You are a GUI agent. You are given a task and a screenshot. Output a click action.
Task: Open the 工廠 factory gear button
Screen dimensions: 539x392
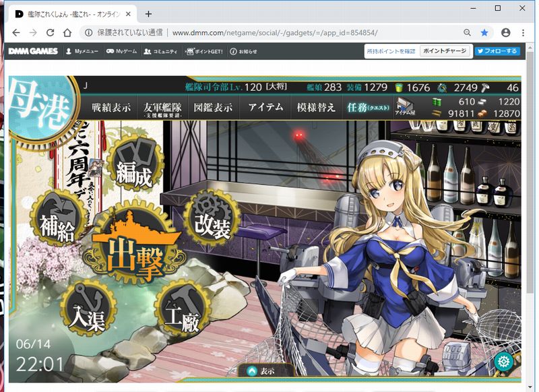click(x=182, y=308)
